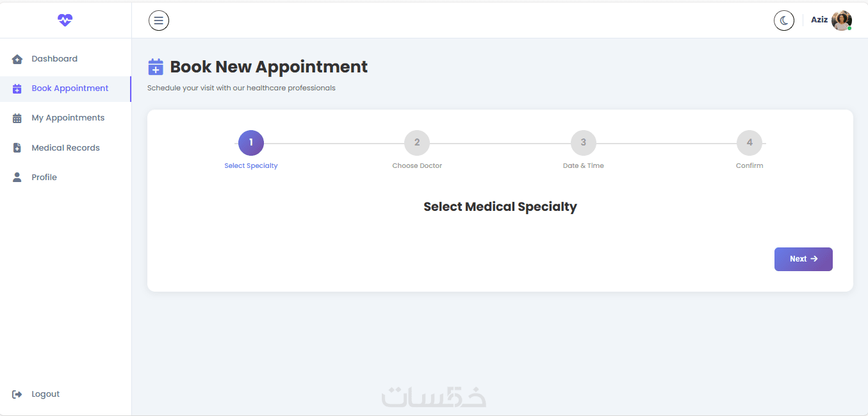Click the Profile person icon
868x416 pixels.
[17, 178]
